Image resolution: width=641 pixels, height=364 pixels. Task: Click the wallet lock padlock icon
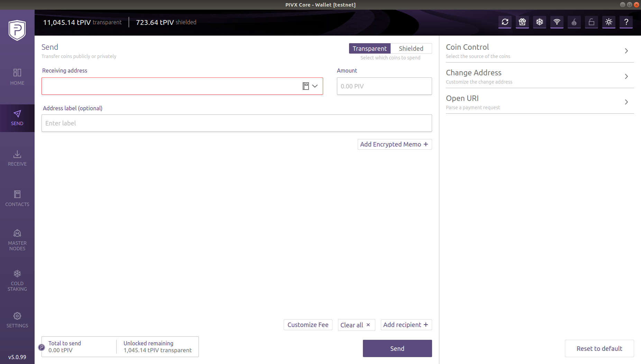(x=592, y=22)
